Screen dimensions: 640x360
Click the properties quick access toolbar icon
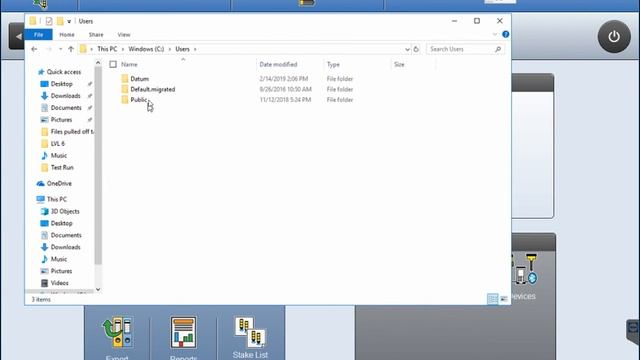tap(49, 21)
